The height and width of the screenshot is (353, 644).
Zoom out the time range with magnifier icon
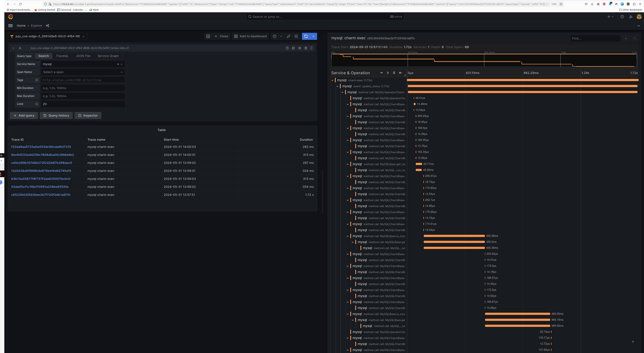pyautogui.click(x=296, y=36)
